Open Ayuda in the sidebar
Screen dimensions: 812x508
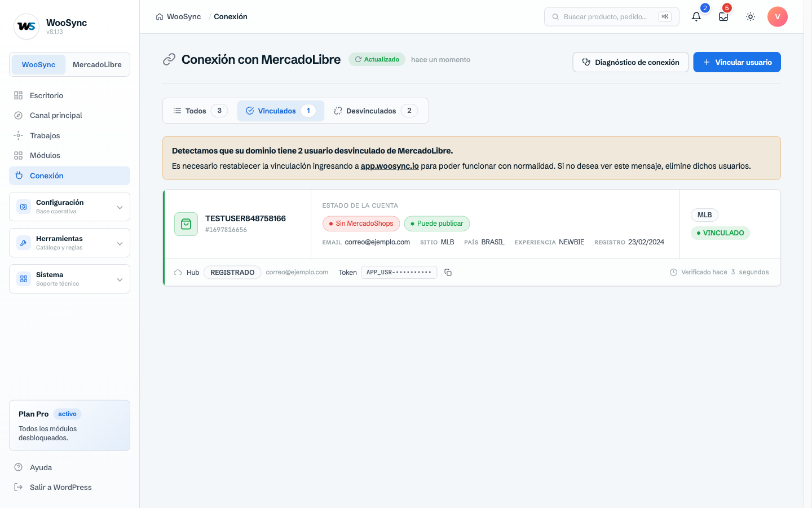point(70,467)
